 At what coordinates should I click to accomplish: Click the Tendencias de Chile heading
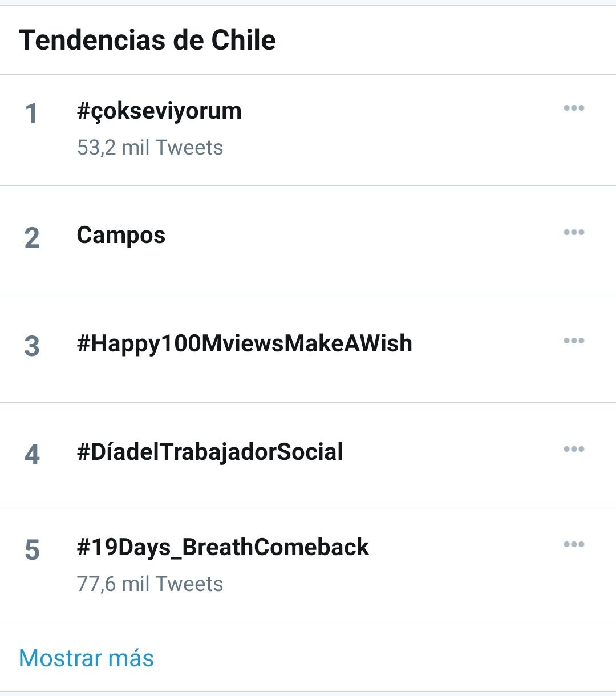pyautogui.click(x=147, y=40)
